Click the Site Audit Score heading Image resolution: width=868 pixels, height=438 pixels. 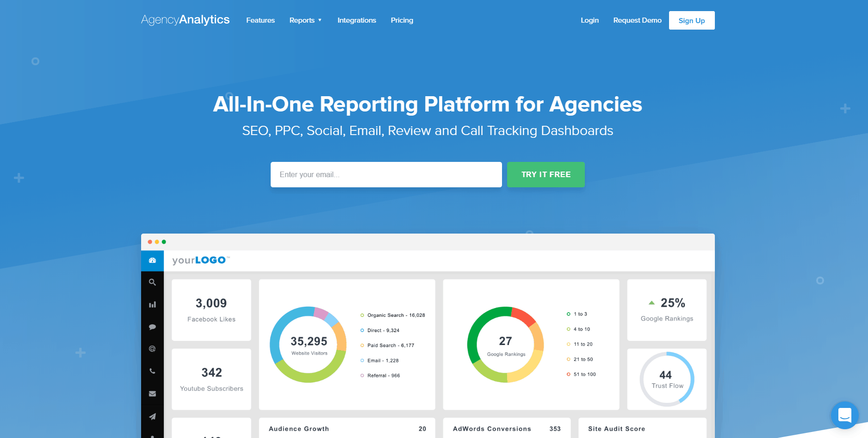coord(616,429)
